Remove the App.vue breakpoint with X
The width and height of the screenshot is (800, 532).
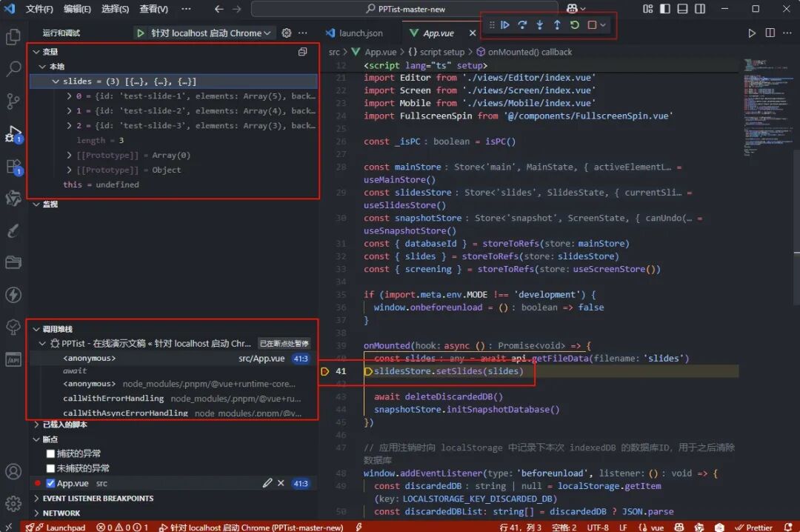coord(281,483)
